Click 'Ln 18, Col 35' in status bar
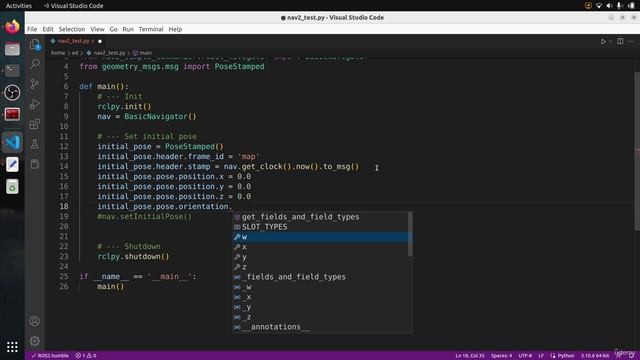The width and height of the screenshot is (640, 360). point(470,356)
